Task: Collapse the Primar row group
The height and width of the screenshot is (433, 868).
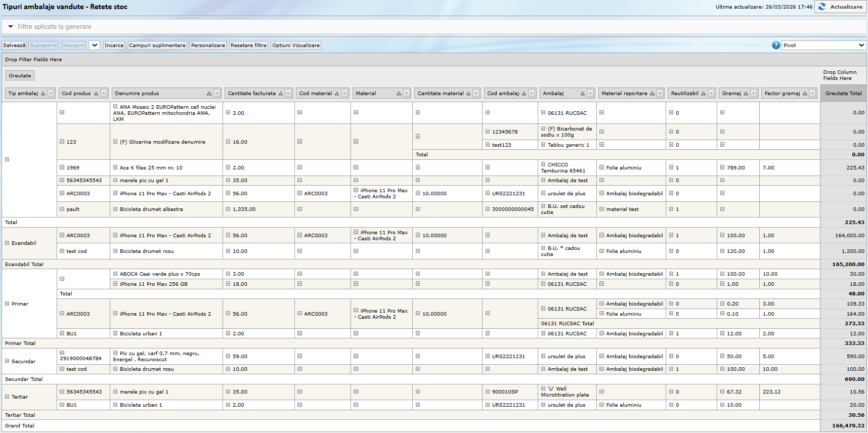Action: tap(7, 304)
